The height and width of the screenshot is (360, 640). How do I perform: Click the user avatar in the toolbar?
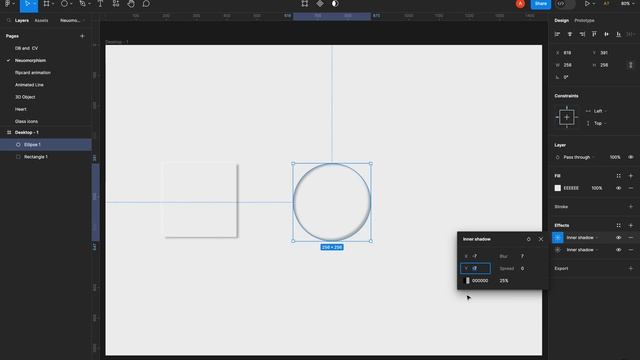point(520,4)
